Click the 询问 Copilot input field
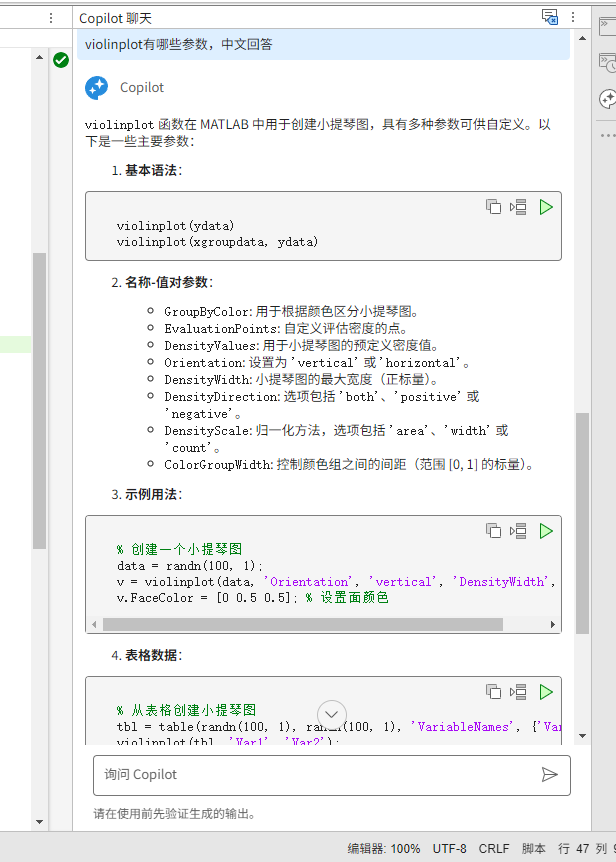 [x=332, y=775]
